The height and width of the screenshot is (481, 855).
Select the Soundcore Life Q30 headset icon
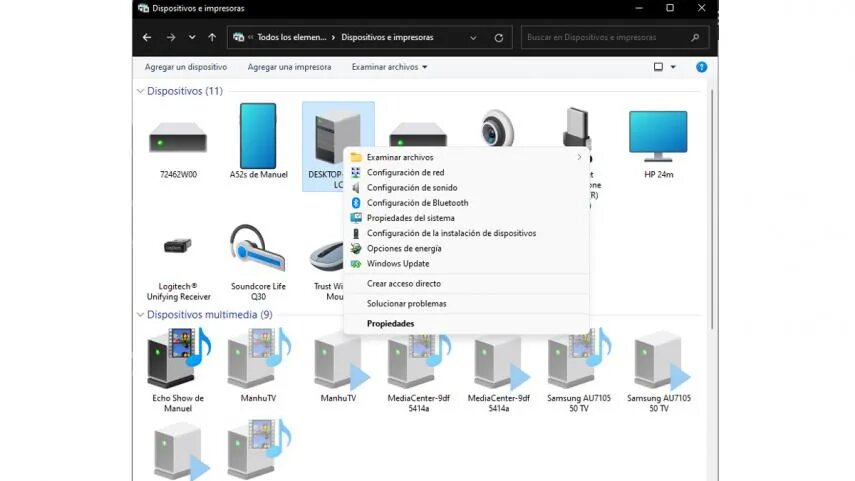[257, 248]
